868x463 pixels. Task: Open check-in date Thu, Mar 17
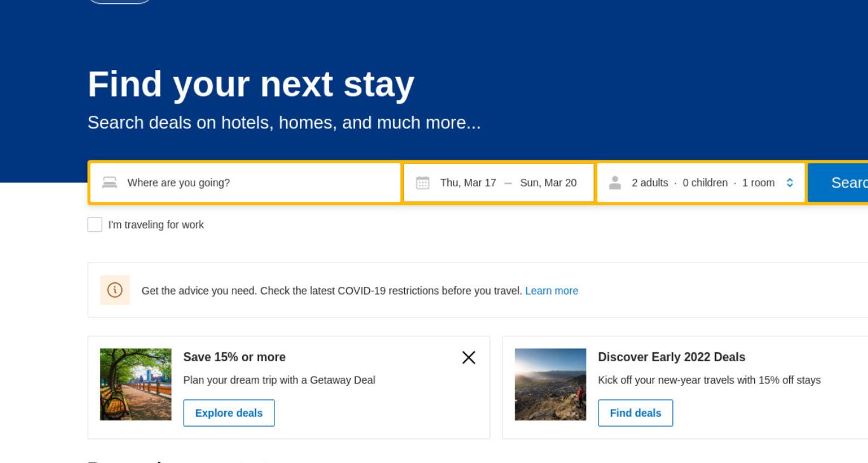[468, 183]
